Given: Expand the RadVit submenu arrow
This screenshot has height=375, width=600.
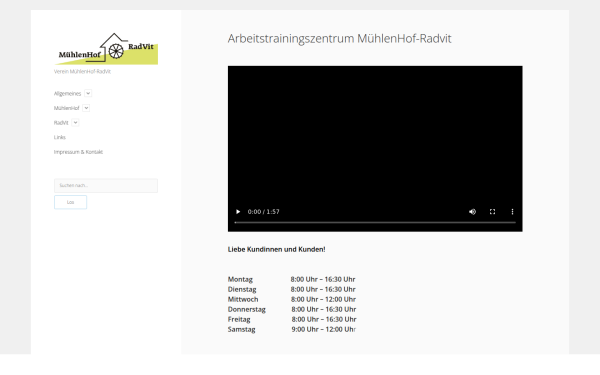Looking at the screenshot, I should tap(75, 122).
